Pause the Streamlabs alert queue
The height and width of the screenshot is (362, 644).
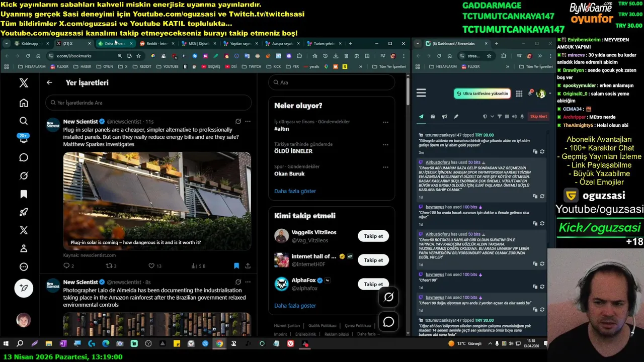[507, 117]
